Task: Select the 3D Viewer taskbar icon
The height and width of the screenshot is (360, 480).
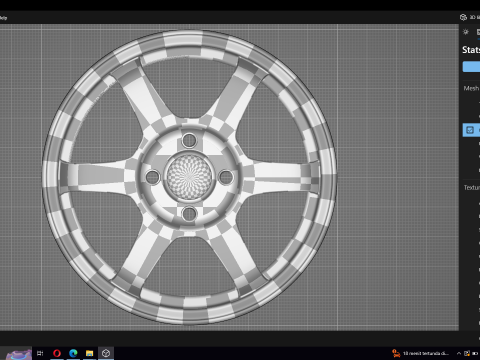Action: (x=106, y=353)
